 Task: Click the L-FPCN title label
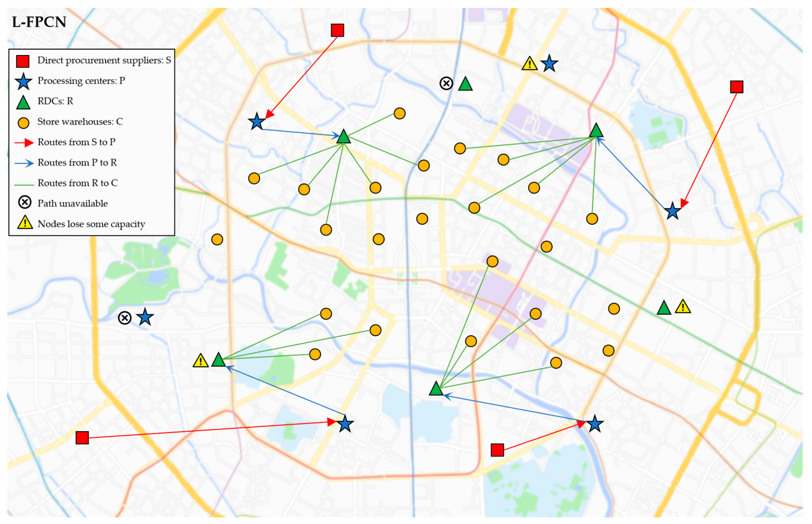[39, 22]
